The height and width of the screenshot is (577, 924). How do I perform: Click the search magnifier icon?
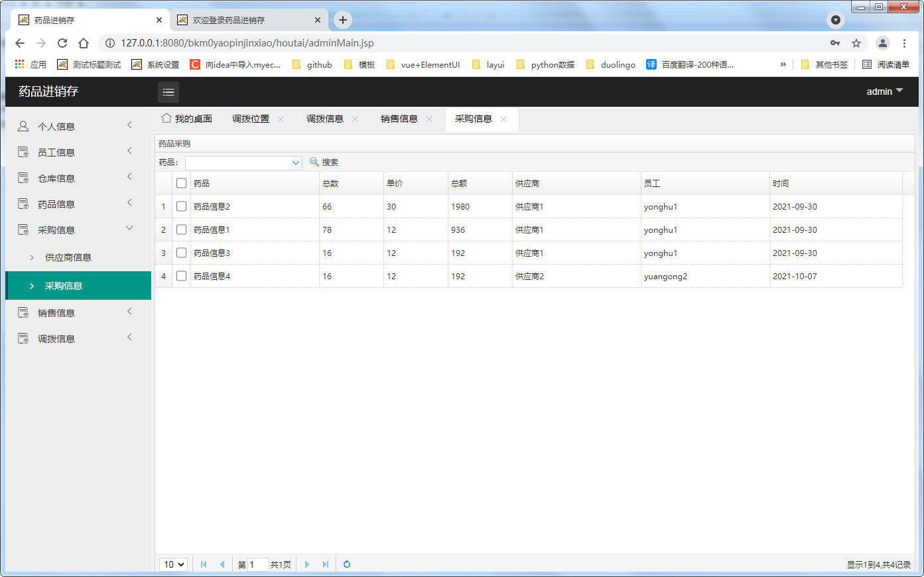point(314,162)
